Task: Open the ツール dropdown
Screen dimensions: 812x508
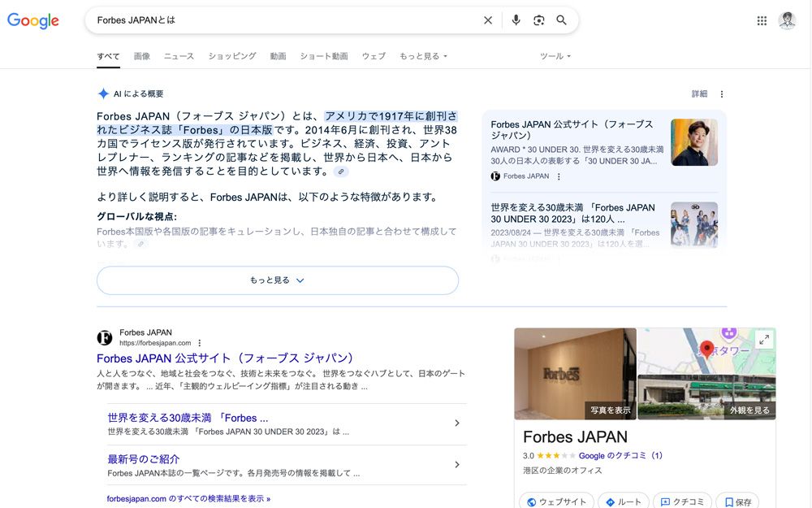Action: click(x=555, y=56)
